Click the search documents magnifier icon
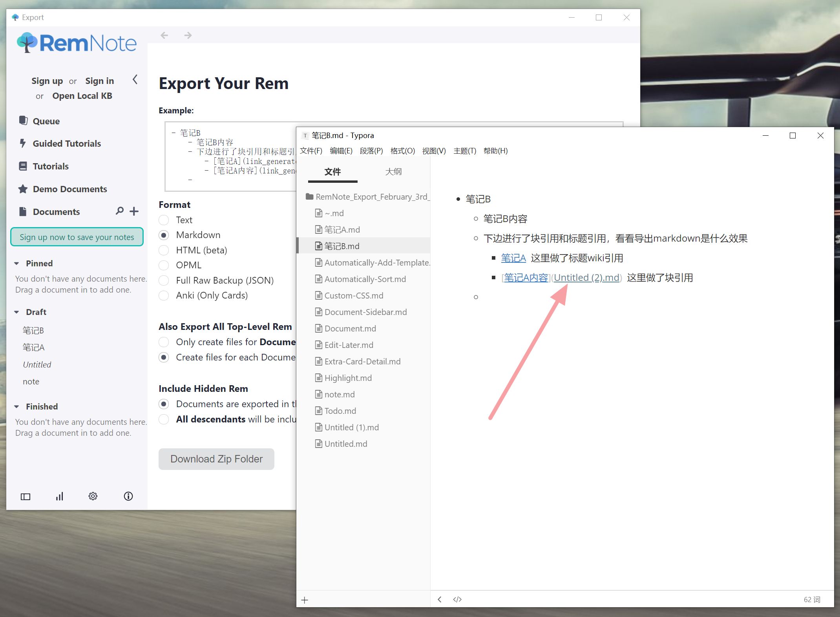 pos(119,211)
